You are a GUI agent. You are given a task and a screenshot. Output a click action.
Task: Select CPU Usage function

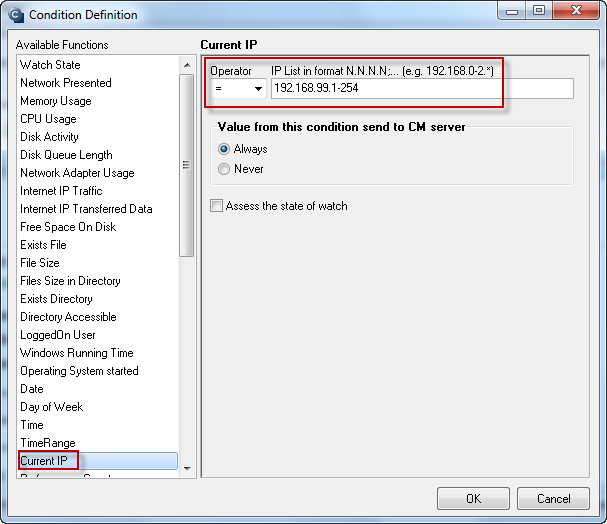tap(98, 119)
